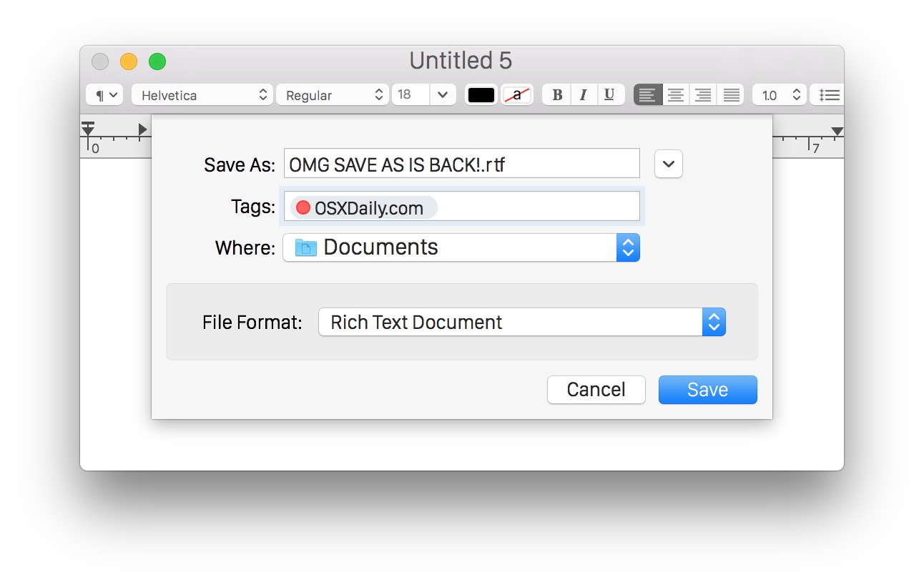Justify the text alignment
The height and width of the screenshot is (585, 924).
[x=731, y=95]
